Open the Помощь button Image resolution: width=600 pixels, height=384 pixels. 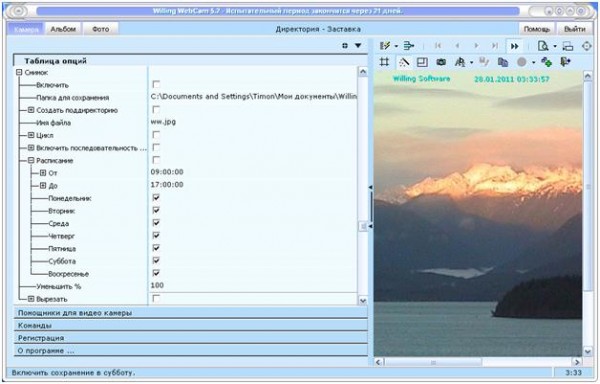pyautogui.click(x=536, y=29)
